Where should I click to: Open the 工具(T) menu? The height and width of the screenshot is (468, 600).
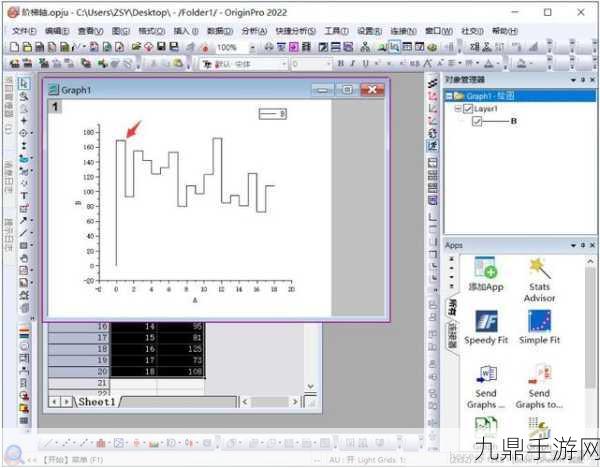point(336,31)
